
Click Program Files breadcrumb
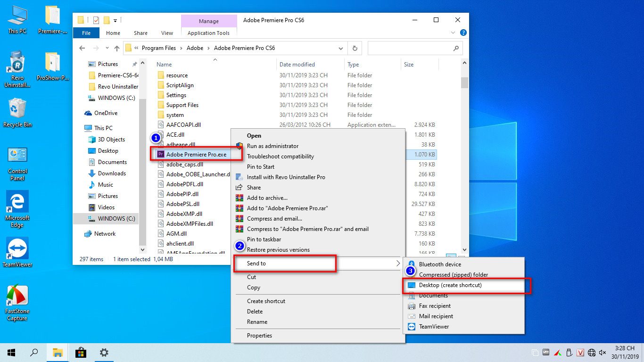point(158,48)
